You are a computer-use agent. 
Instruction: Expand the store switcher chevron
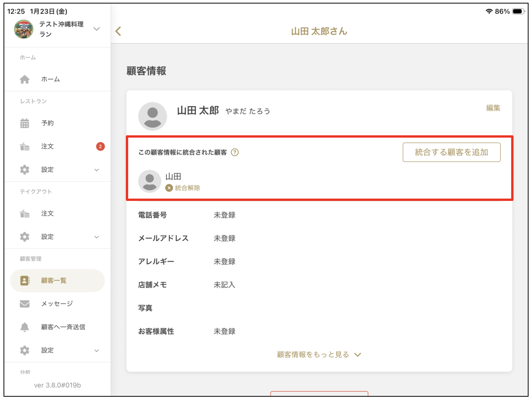tap(97, 29)
